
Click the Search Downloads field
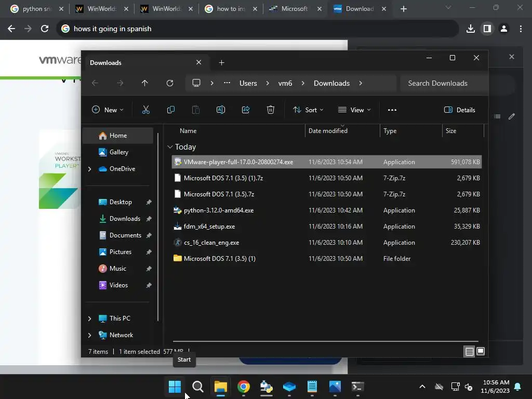tap(444, 83)
